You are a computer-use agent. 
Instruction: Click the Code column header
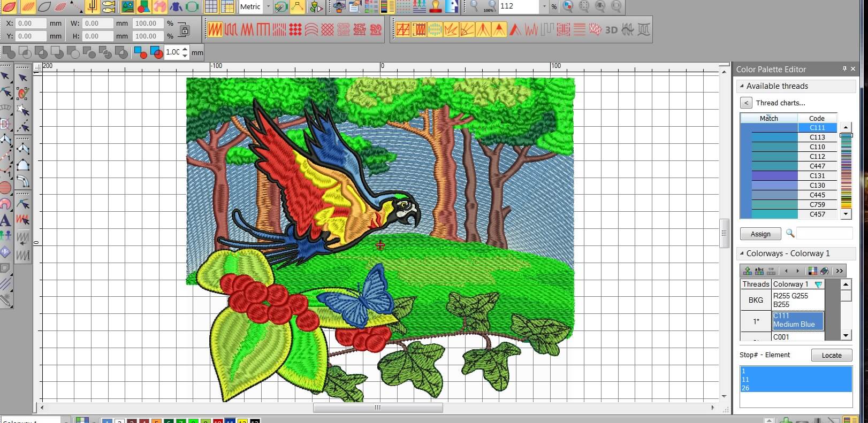pyautogui.click(x=817, y=118)
